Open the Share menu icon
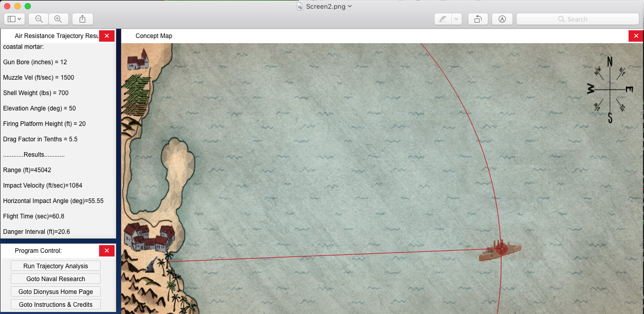Image resolution: width=644 pixels, height=314 pixels. tap(82, 19)
